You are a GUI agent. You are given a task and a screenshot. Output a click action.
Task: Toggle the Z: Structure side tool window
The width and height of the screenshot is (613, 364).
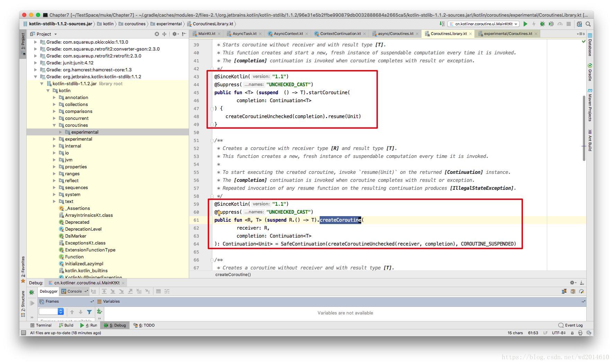[x=23, y=304]
